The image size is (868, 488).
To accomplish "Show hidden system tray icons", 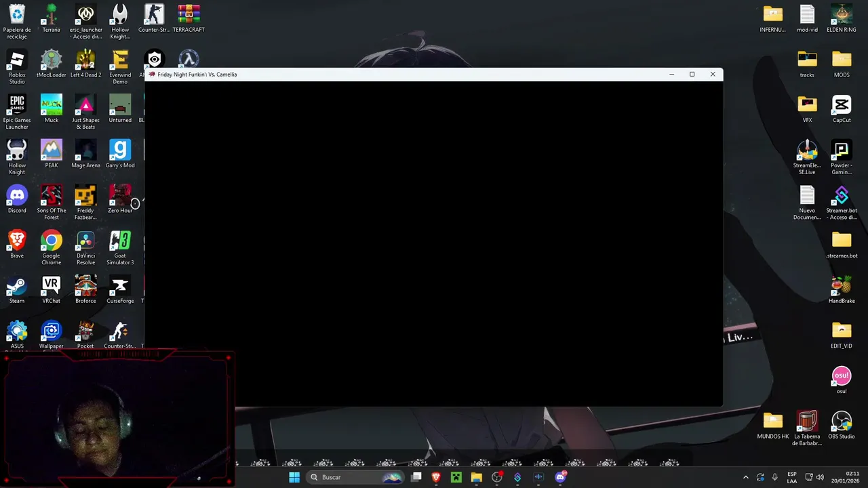I will click(746, 477).
